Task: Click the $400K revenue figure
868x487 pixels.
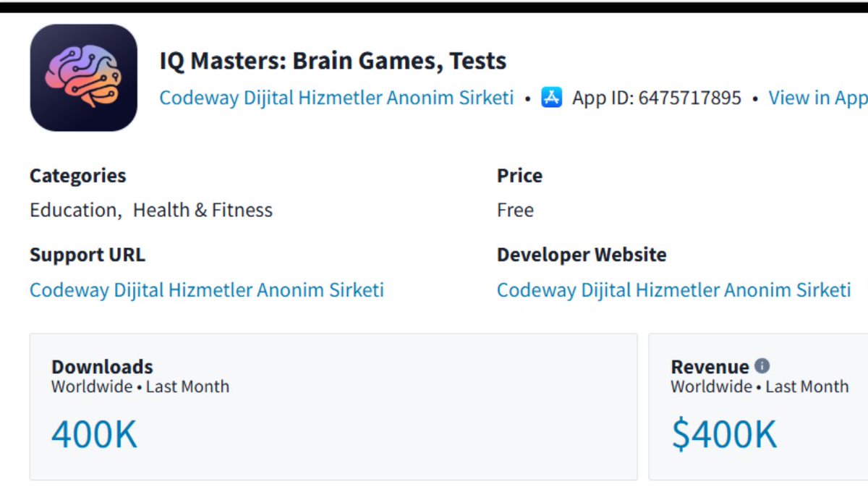Action: 724,434
